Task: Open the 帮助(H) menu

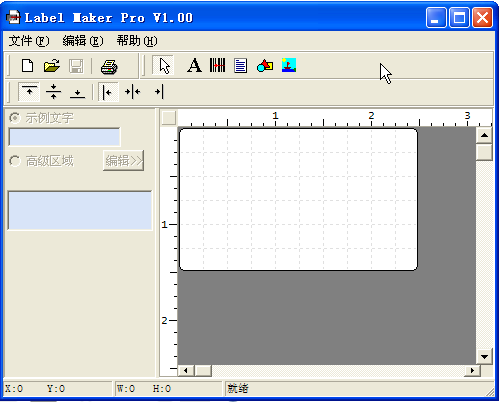Action: tap(137, 41)
